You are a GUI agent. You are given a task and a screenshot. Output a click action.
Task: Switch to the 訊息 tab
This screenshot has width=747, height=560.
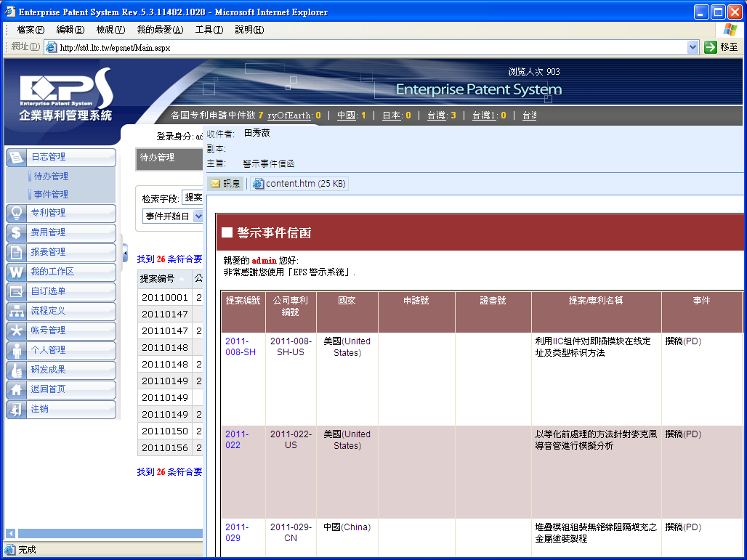[225, 183]
